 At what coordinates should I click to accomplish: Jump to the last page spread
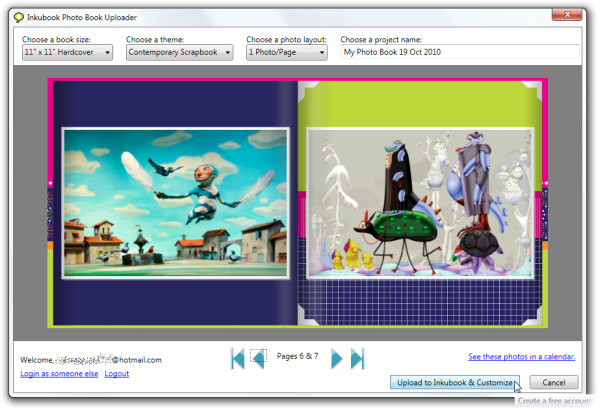357,359
